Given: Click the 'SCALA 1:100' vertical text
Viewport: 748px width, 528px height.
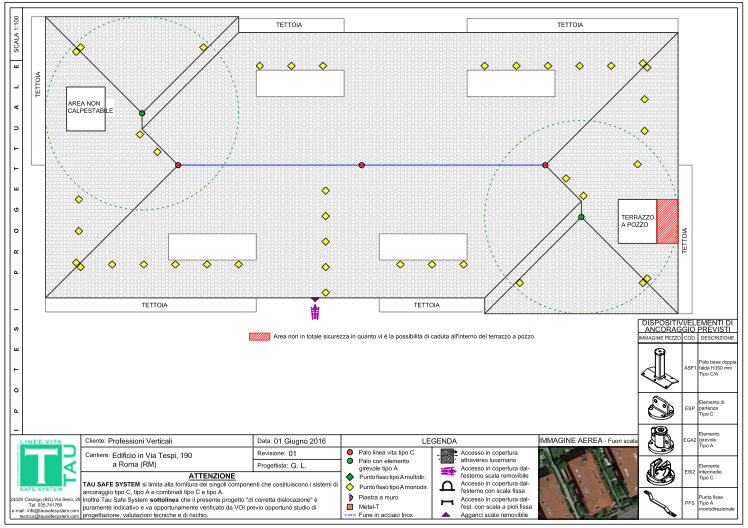Looking at the screenshot, I should (17, 34).
